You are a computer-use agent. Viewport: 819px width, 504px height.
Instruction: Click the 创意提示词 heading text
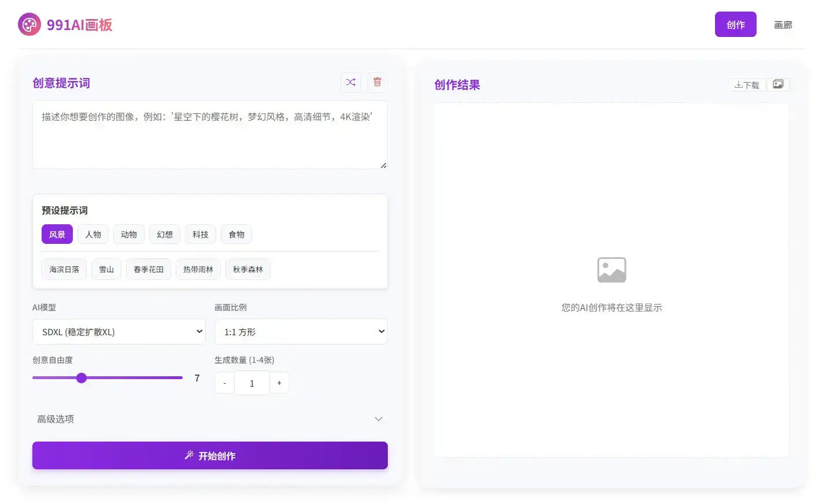pos(61,83)
